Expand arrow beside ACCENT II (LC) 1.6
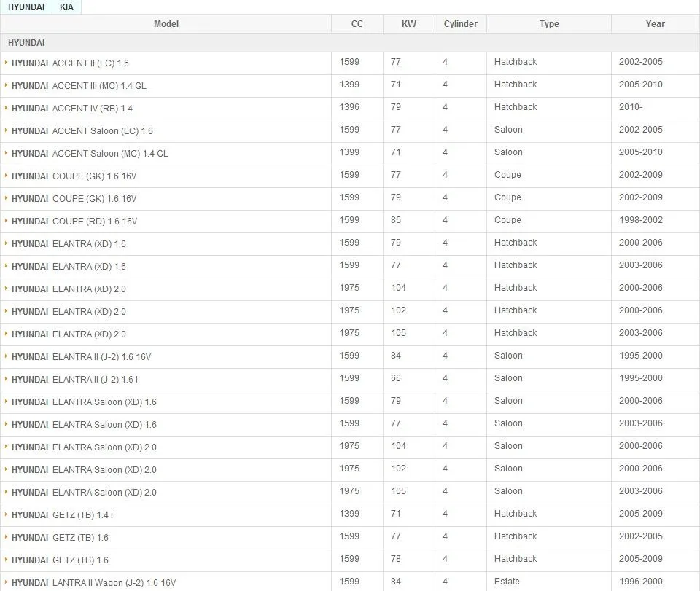700x591 pixels. 7,63
